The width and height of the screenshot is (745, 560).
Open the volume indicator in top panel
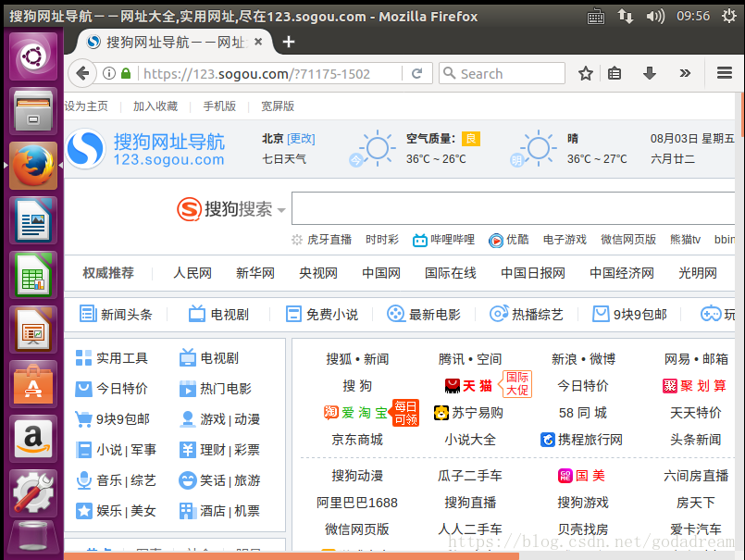[655, 16]
